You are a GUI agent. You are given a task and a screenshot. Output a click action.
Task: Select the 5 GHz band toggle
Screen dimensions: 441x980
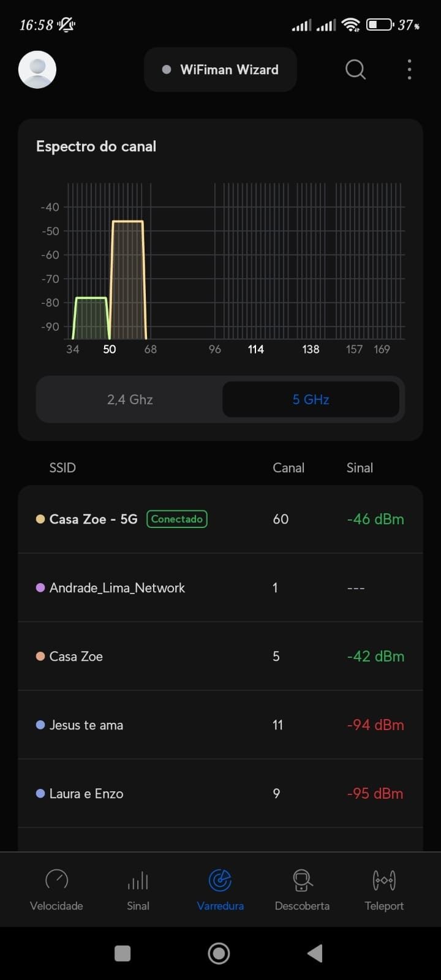pyautogui.click(x=311, y=399)
